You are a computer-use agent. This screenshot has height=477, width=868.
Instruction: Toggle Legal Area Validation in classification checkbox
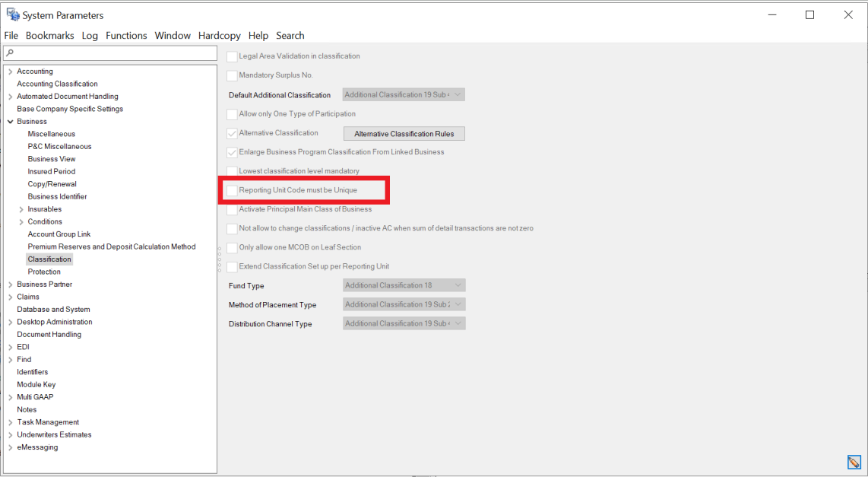tap(232, 56)
